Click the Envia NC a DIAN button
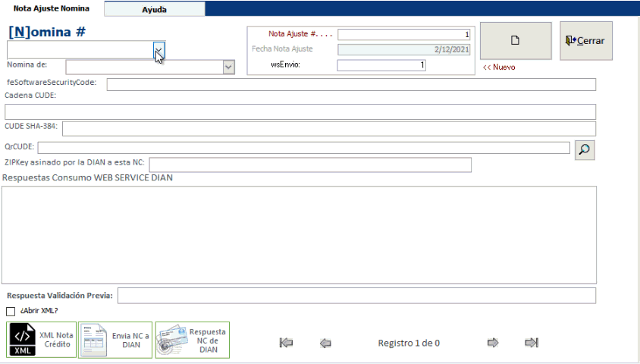The image size is (640, 364). [x=115, y=340]
